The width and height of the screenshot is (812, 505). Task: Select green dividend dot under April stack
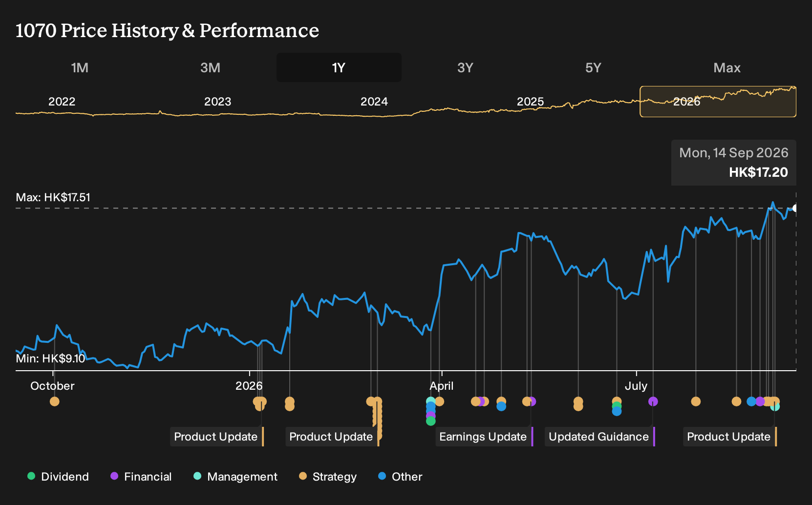(430, 421)
